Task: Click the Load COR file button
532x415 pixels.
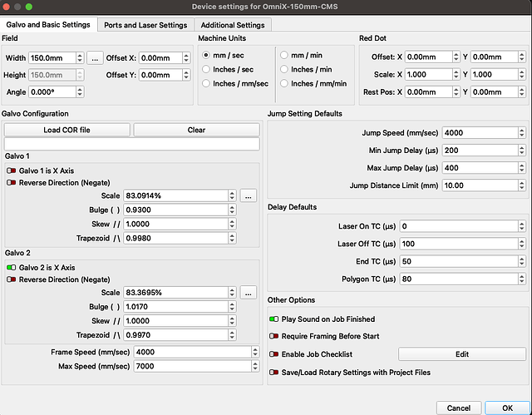Action: pyautogui.click(x=66, y=130)
